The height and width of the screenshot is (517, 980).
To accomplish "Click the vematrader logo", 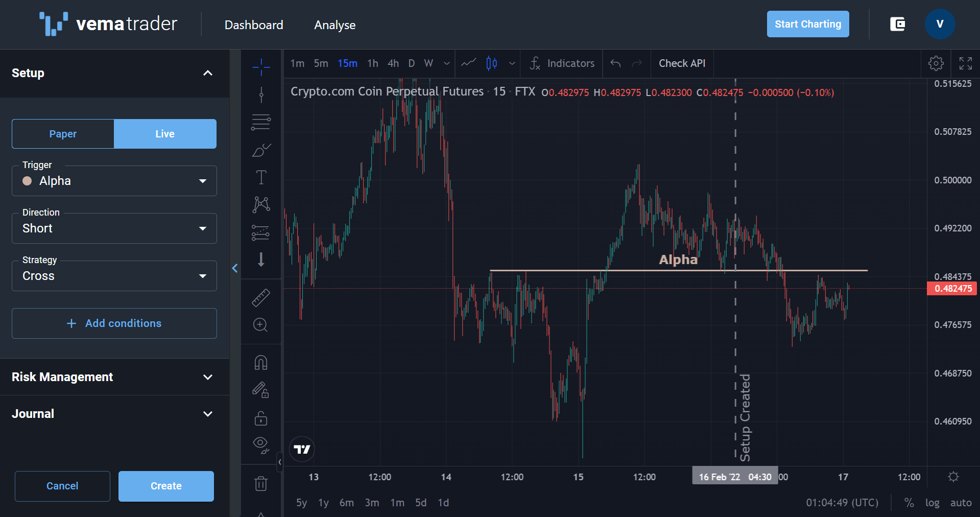I will pos(108,24).
